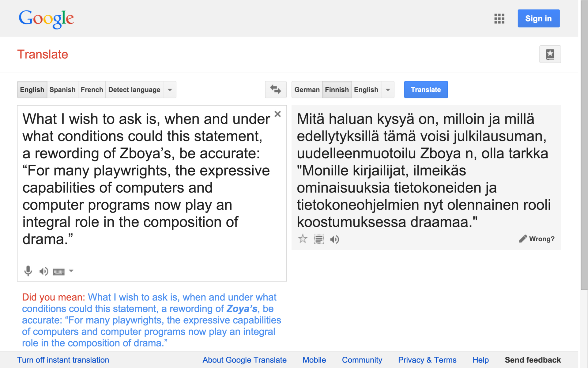588x368 pixels.
Task: Open the keyboard input tools dropdown arrow
Action: [71, 271]
